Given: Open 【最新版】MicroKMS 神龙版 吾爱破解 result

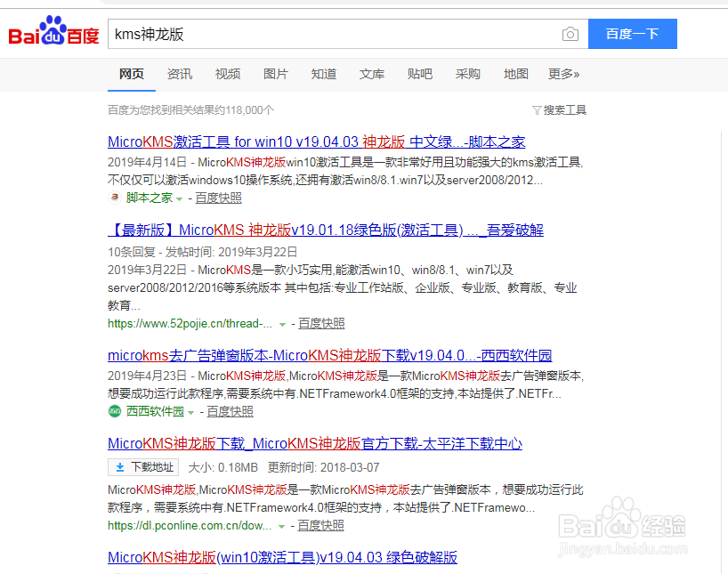Looking at the screenshot, I should (x=326, y=230).
